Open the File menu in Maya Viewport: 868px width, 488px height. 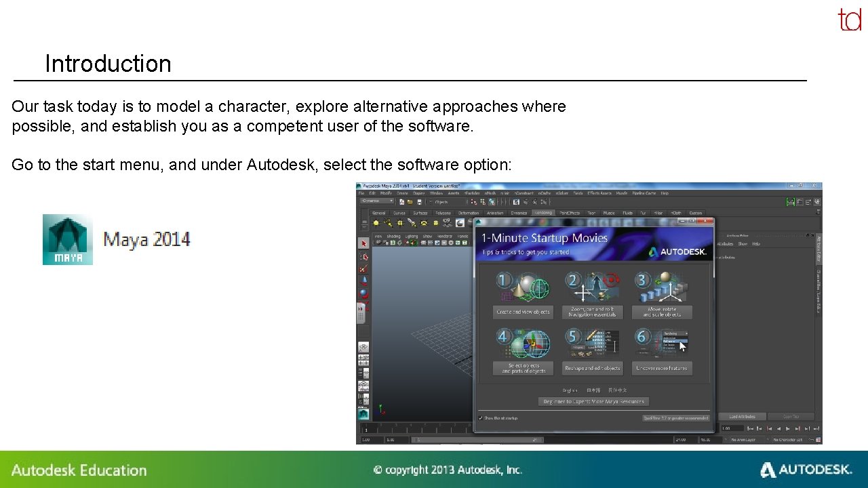pos(361,193)
